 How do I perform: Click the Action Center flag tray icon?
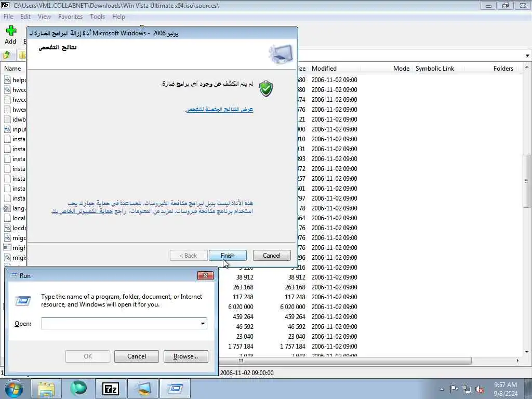(454, 389)
